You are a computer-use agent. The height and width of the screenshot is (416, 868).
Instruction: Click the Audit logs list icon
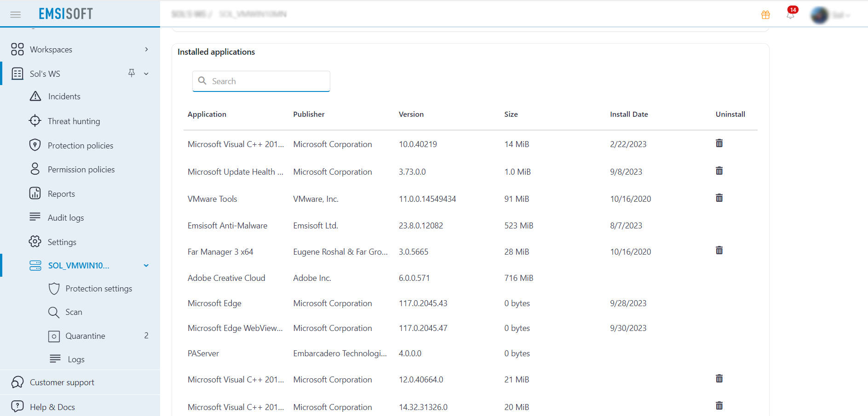[35, 217]
